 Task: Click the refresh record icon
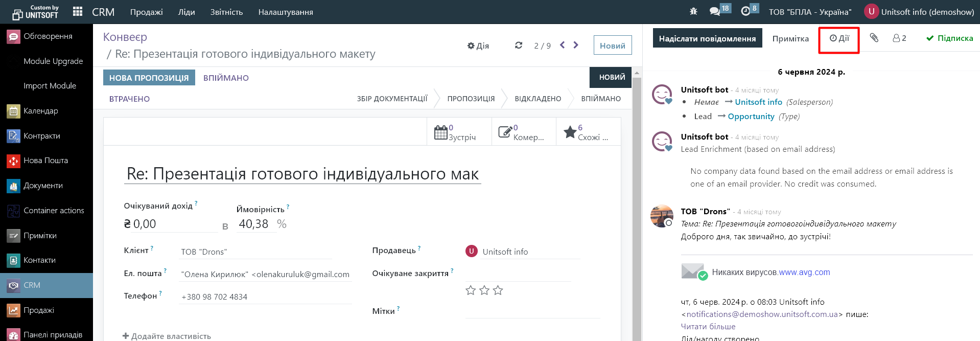pos(519,46)
